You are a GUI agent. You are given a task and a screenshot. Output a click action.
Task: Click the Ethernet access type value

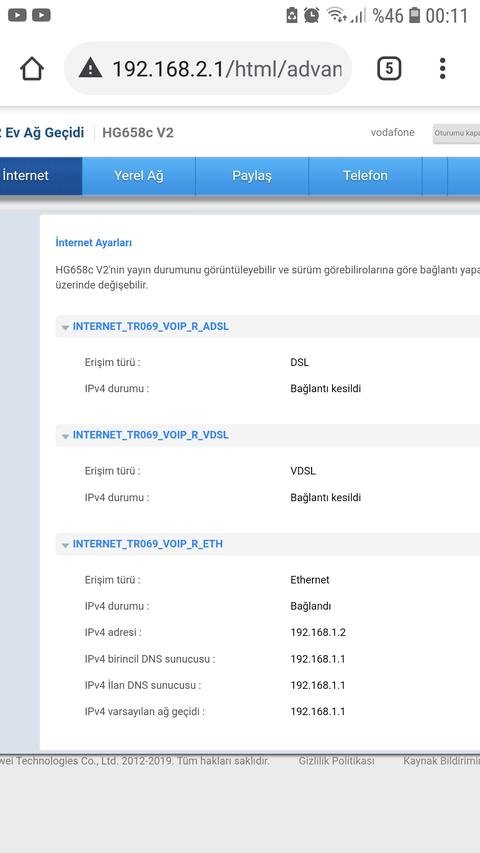tap(310, 579)
